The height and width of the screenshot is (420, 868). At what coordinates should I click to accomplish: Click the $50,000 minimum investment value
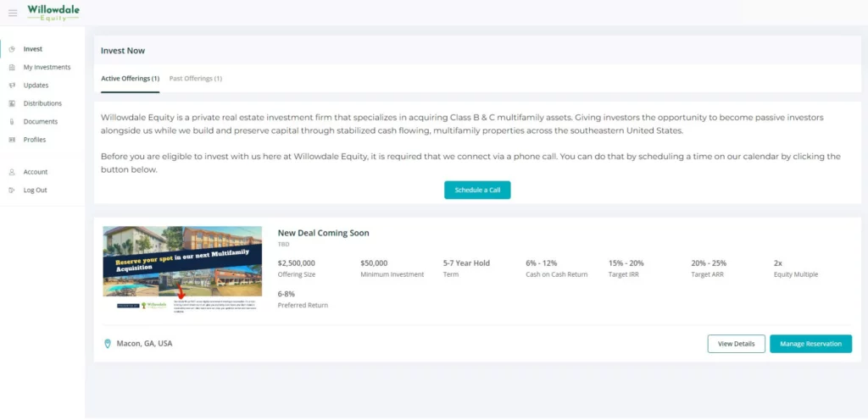pos(374,263)
